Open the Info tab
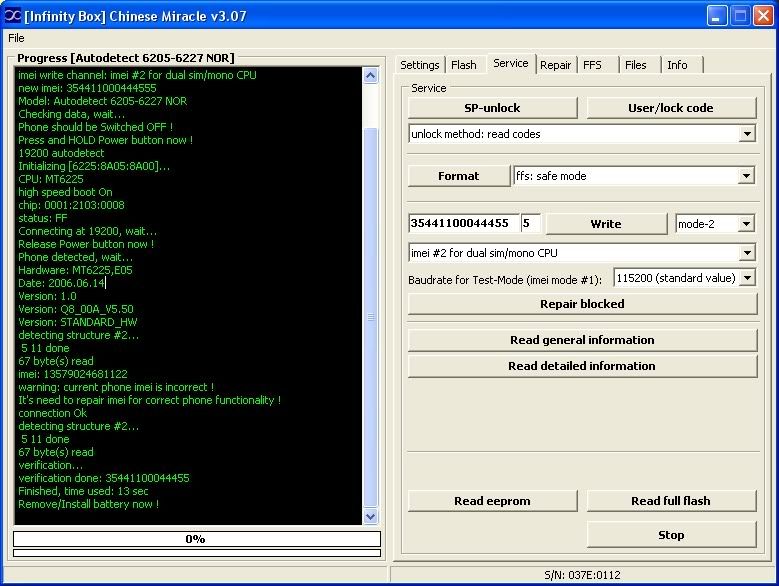This screenshot has width=779, height=586. point(677,65)
